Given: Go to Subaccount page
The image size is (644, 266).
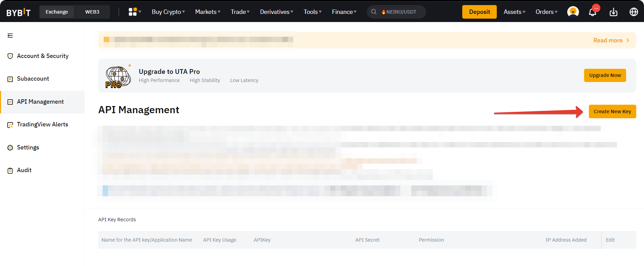Looking at the screenshot, I should click(x=33, y=79).
